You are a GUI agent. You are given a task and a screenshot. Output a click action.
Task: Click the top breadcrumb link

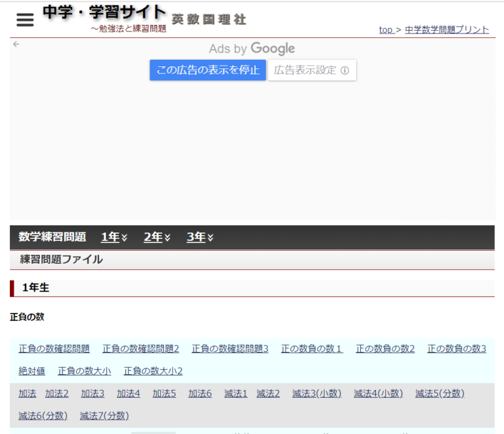(385, 30)
